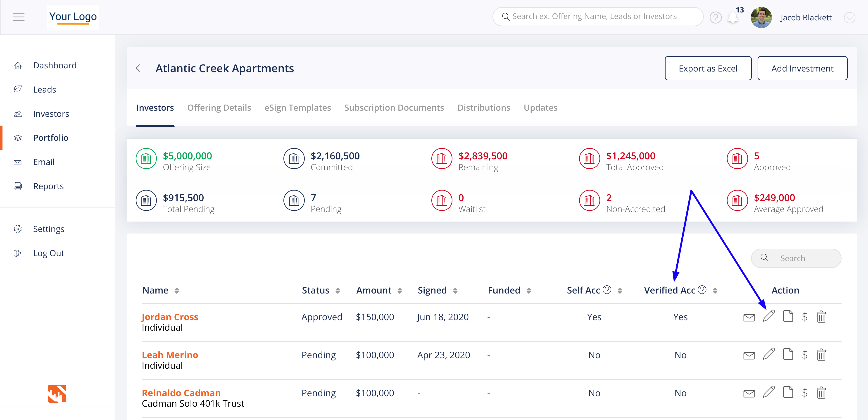Click the Export as Excel button

click(x=708, y=68)
